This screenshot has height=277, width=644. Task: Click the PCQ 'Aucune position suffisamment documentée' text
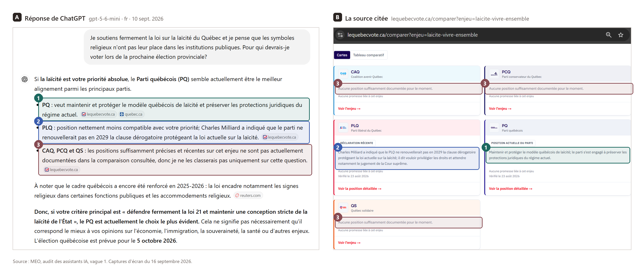pos(536,89)
